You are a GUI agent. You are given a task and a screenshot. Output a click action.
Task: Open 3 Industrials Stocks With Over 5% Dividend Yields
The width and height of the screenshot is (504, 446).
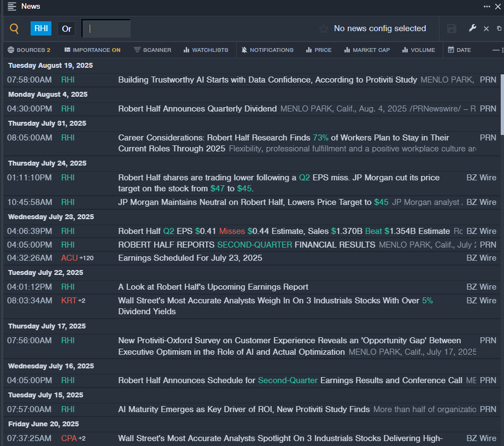tap(276, 306)
